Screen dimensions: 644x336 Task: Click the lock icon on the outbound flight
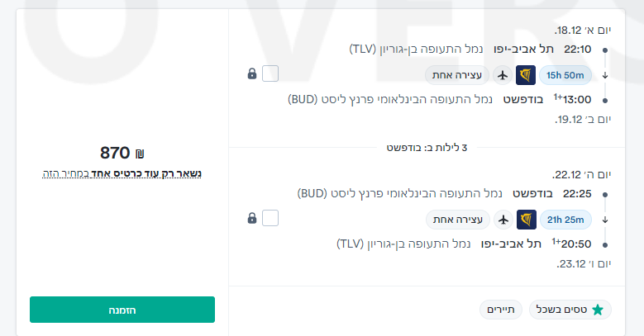[252, 74]
